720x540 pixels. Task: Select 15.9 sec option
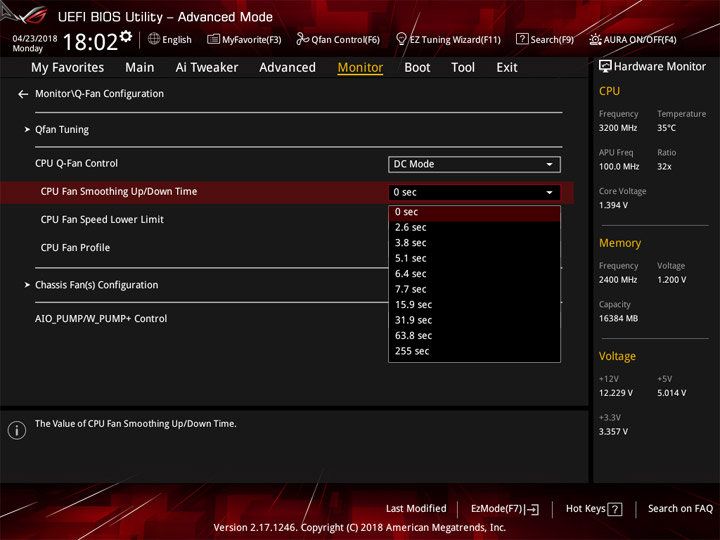[474, 305]
